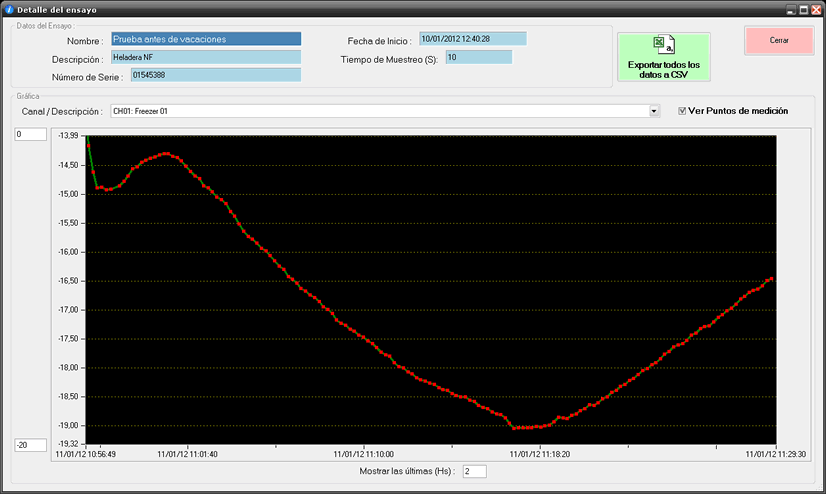This screenshot has height=494, width=826.
Task: Click the Nombre text field
Action: [205, 40]
